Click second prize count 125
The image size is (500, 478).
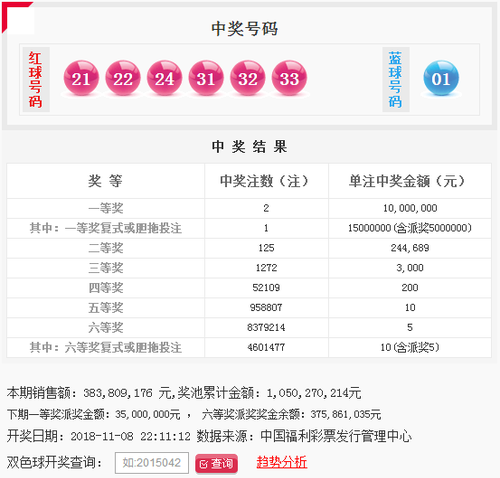tap(266, 248)
